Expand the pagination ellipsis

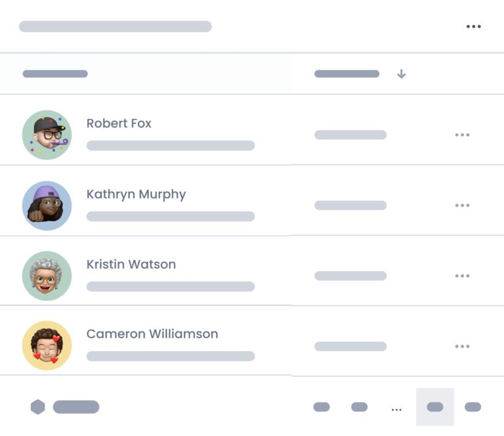[x=396, y=409]
